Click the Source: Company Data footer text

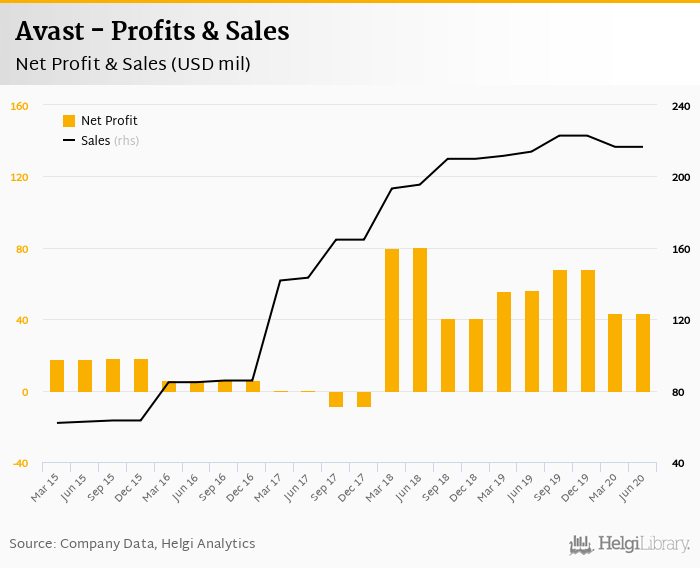[x=132, y=544]
